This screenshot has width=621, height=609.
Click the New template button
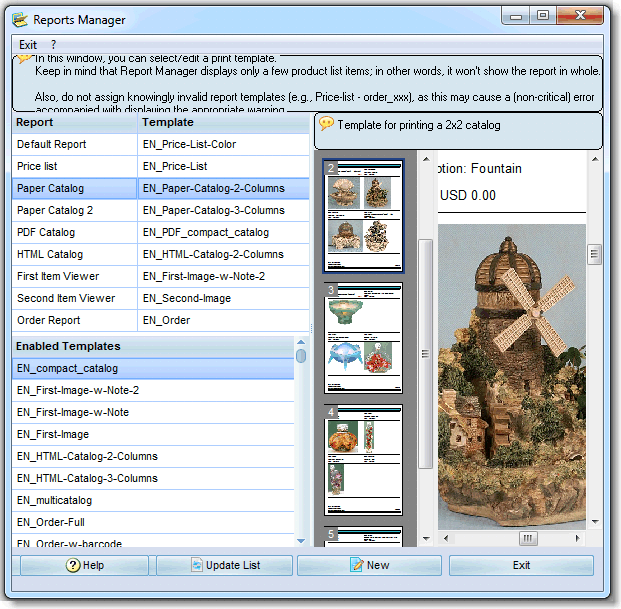point(369,565)
